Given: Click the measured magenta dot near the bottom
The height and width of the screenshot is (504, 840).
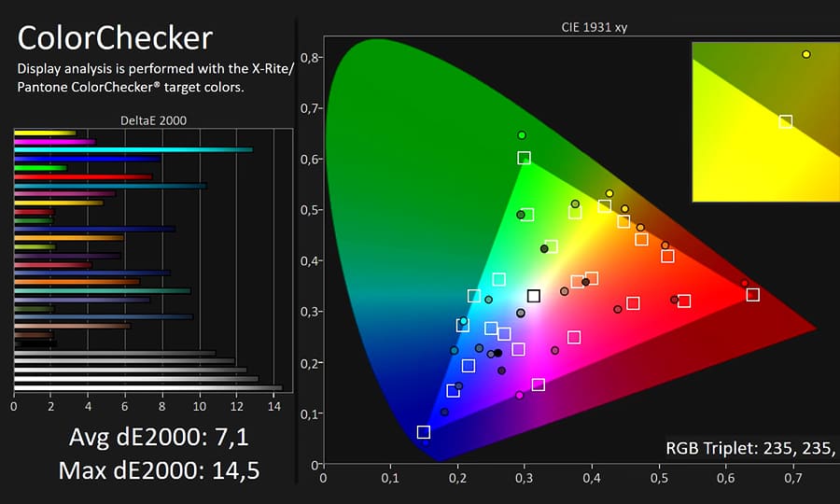Looking at the screenshot, I should (520, 395).
